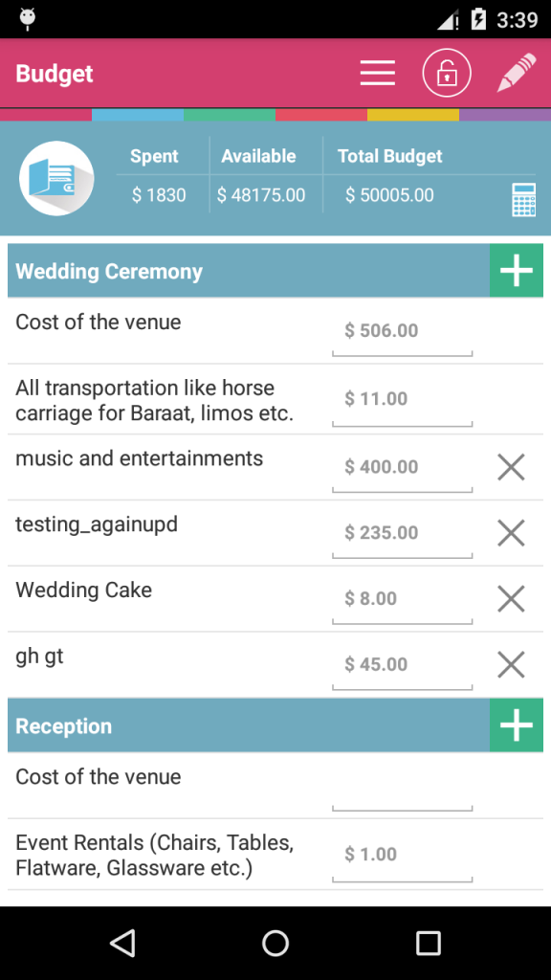Remove the testing_againupd entry
The image size is (551, 980).
click(511, 532)
